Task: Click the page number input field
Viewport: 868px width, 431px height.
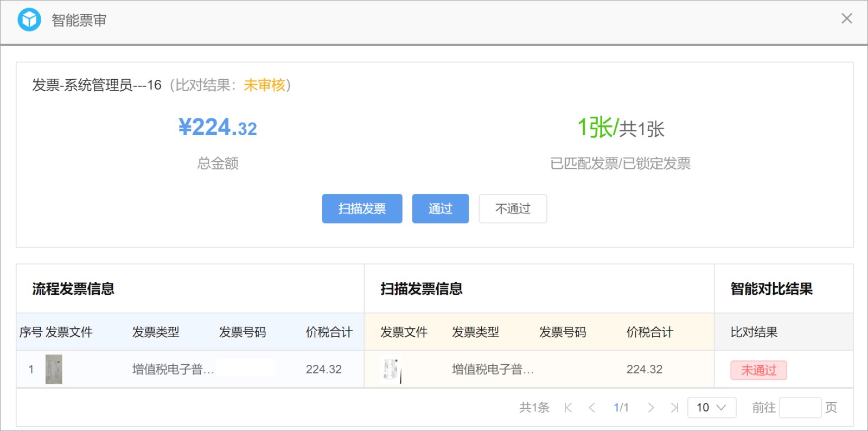Action: click(800, 408)
